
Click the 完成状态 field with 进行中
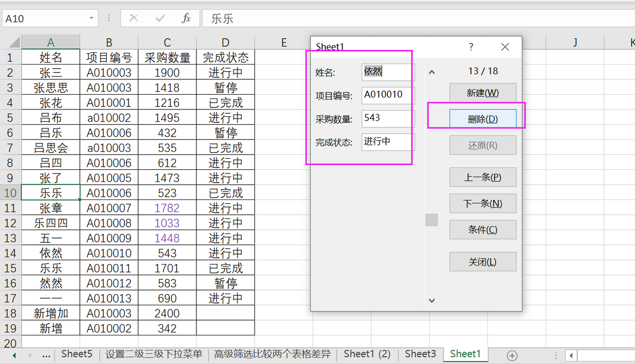tap(388, 142)
